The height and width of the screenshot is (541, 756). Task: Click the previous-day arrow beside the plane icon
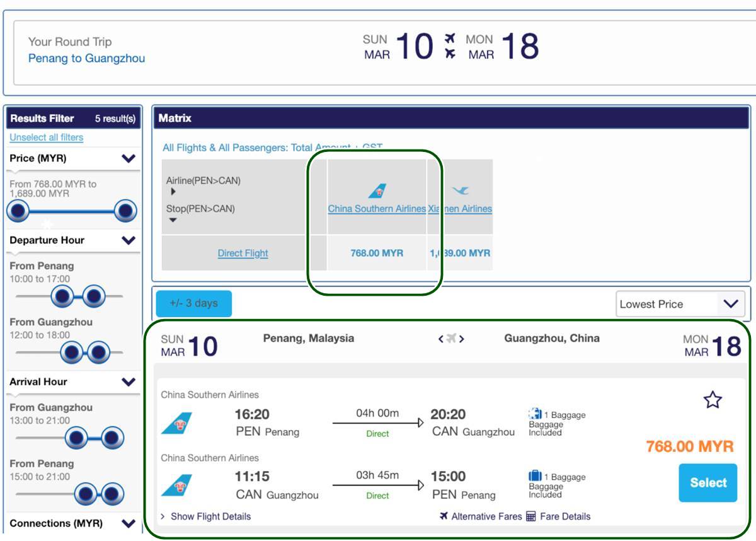click(441, 339)
